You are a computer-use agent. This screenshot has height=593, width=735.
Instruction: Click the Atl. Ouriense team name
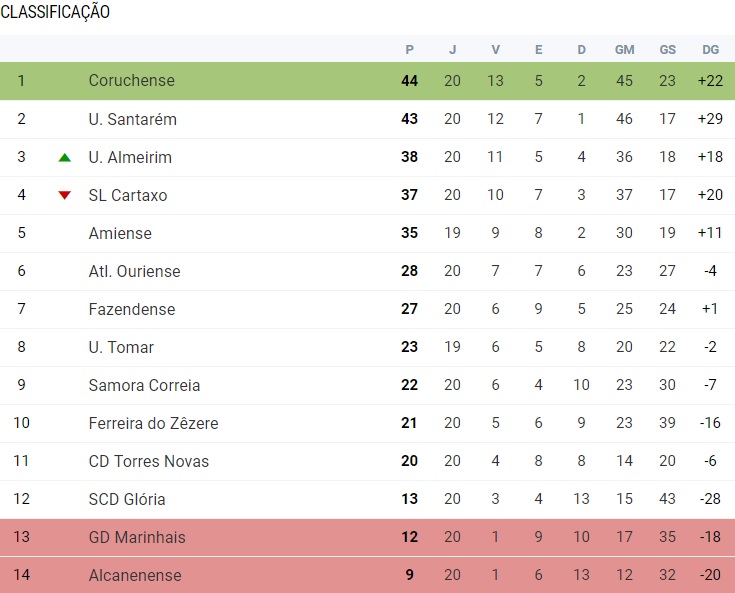coord(135,271)
